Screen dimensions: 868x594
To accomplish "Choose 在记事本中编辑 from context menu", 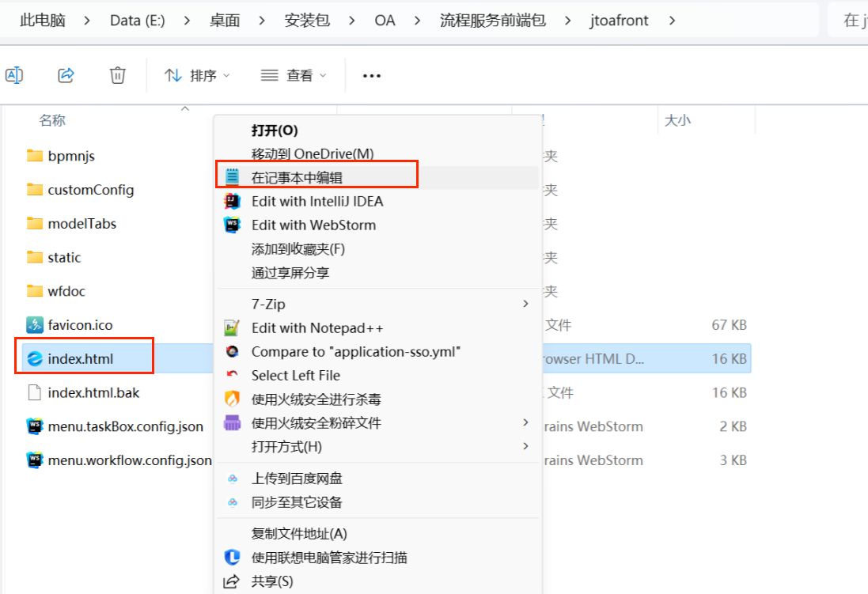I will coord(297,177).
